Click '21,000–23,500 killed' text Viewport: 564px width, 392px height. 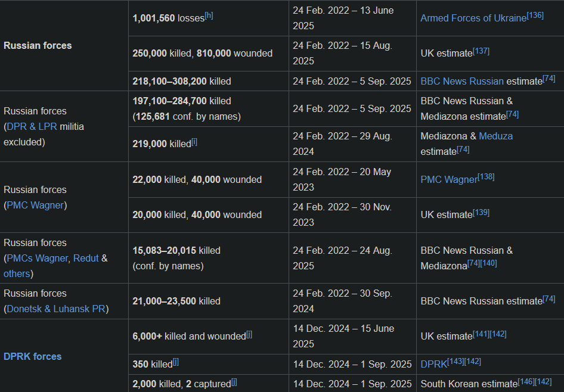(176, 301)
